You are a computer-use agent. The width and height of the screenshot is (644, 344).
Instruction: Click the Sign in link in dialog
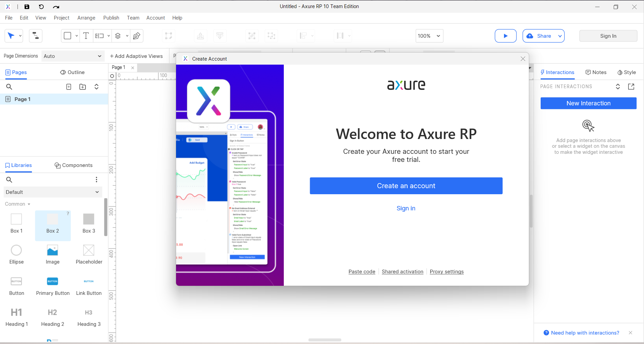point(406,208)
